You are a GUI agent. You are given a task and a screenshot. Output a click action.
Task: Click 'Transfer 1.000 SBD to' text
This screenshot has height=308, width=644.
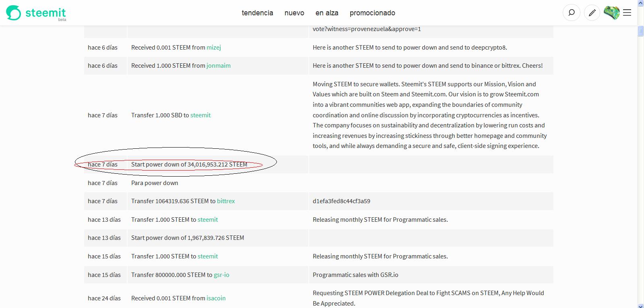pos(160,115)
